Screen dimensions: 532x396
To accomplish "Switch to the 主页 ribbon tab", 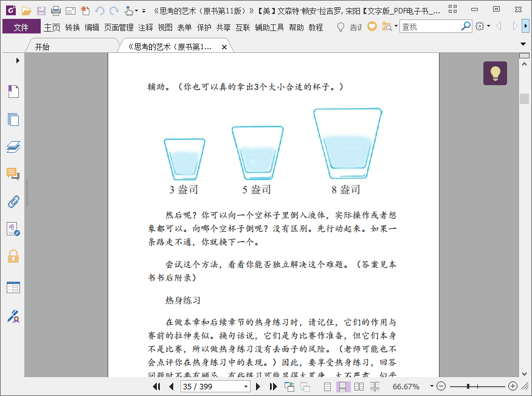I will [x=52, y=27].
